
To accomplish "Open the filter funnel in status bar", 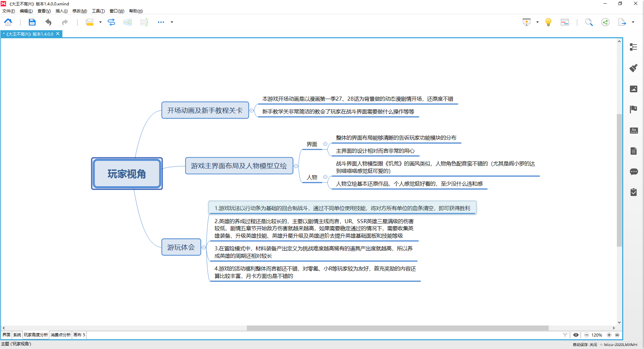I will point(565,335).
